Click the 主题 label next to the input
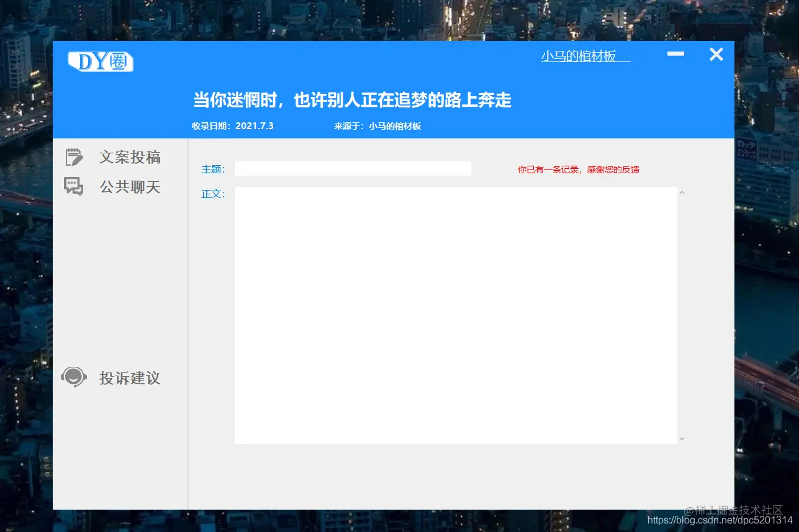This screenshot has width=799, height=532. coord(212,169)
